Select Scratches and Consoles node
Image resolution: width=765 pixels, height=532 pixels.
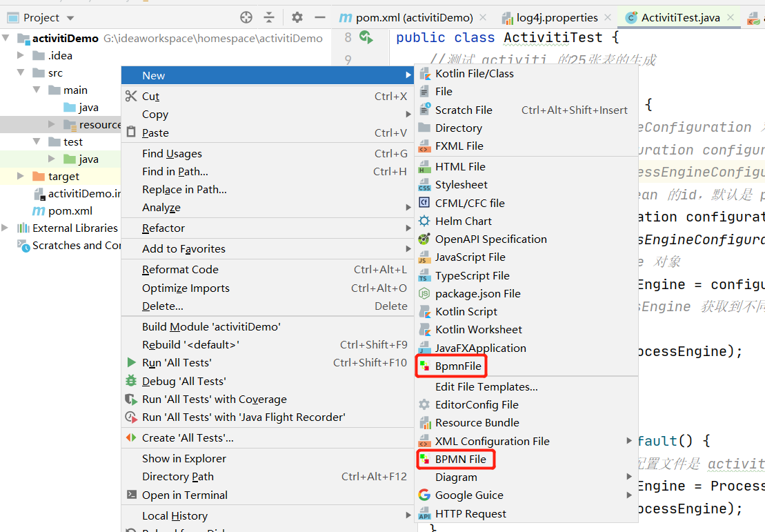click(69, 246)
